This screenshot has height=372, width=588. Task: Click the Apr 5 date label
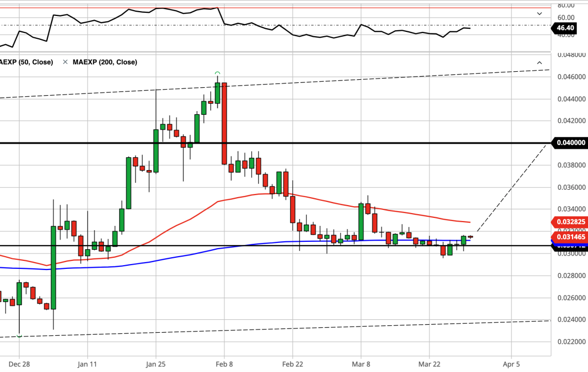click(x=511, y=364)
